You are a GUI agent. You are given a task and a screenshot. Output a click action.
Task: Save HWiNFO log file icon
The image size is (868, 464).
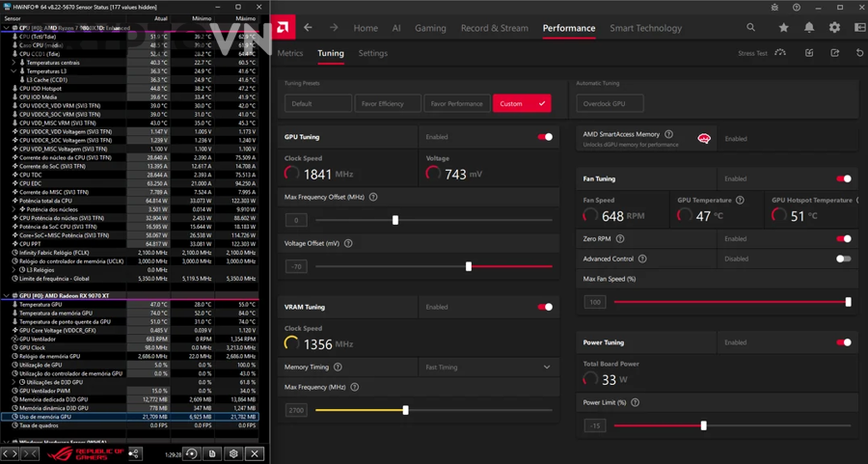pyautogui.click(x=212, y=454)
